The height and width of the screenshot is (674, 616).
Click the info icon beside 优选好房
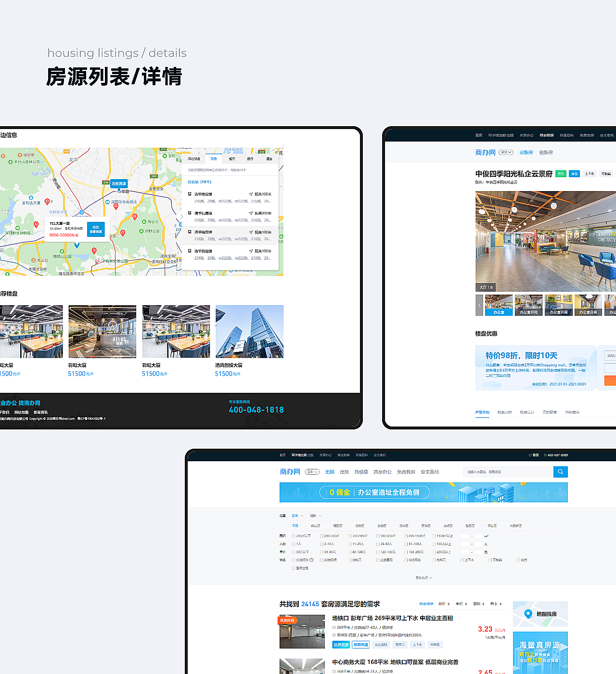311,560
